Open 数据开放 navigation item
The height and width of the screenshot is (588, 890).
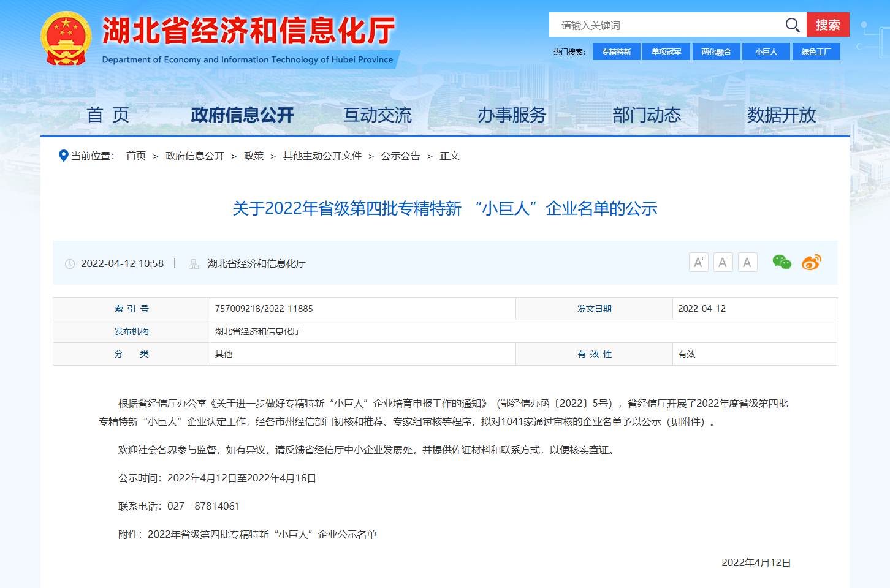coord(782,115)
